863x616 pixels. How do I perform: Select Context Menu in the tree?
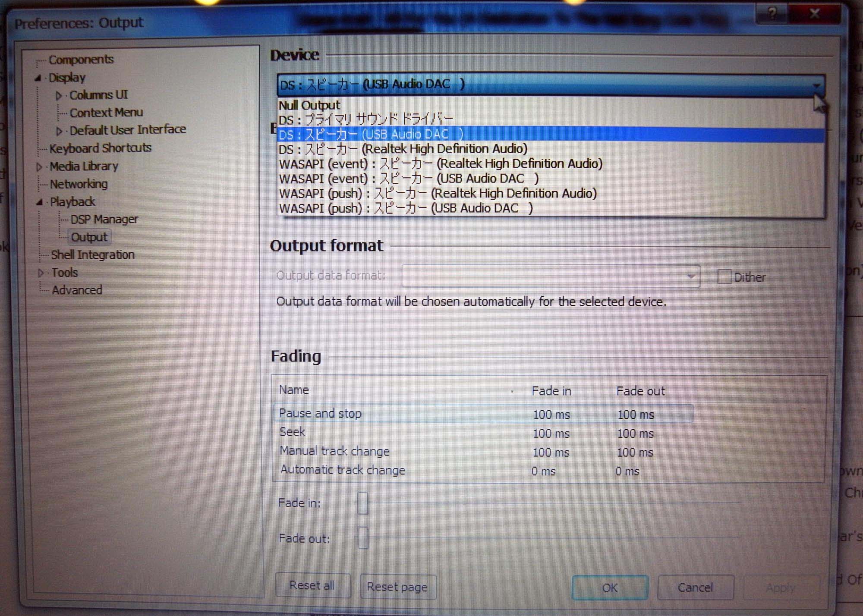pyautogui.click(x=106, y=113)
